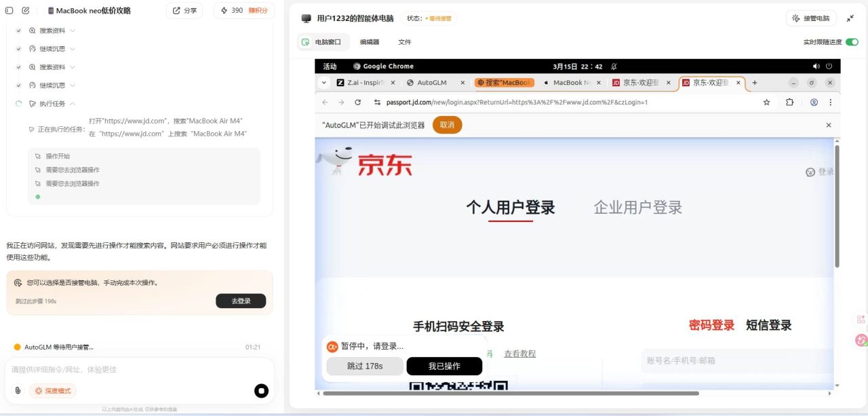Bookmark the page with star icon
The image size is (868, 416).
tap(767, 102)
